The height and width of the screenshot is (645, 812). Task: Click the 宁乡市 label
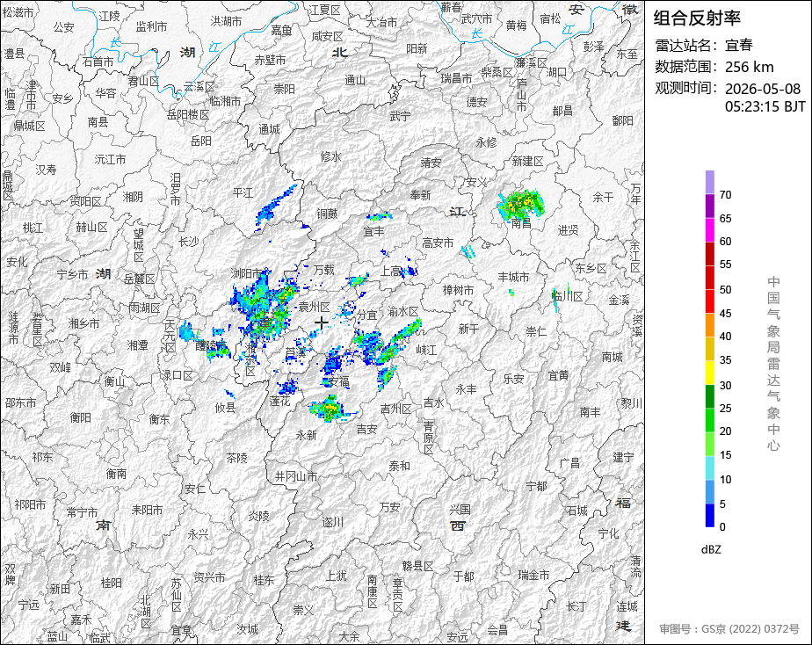(x=73, y=274)
